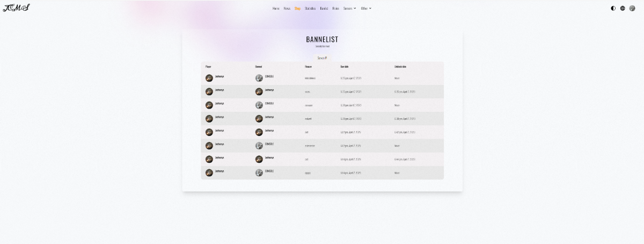The height and width of the screenshot is (244, 644).
Task: Select the Server tab above the table
Action: [x=322, y=58]
